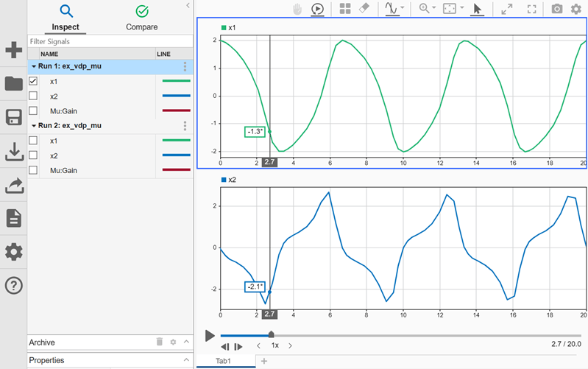Viewport: 588px width, 369px height.
Task: Click the Fit to view icon
Action: pyautogui.click(x=449, y=9)
